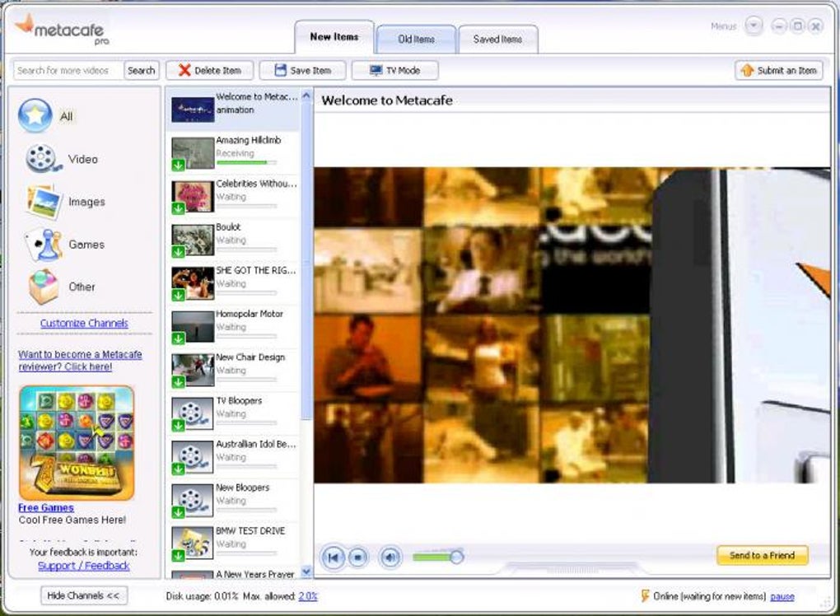Screen dimensions: 840x616
Task: Open the Menus dropdown arrow
Action: [754, 26]
